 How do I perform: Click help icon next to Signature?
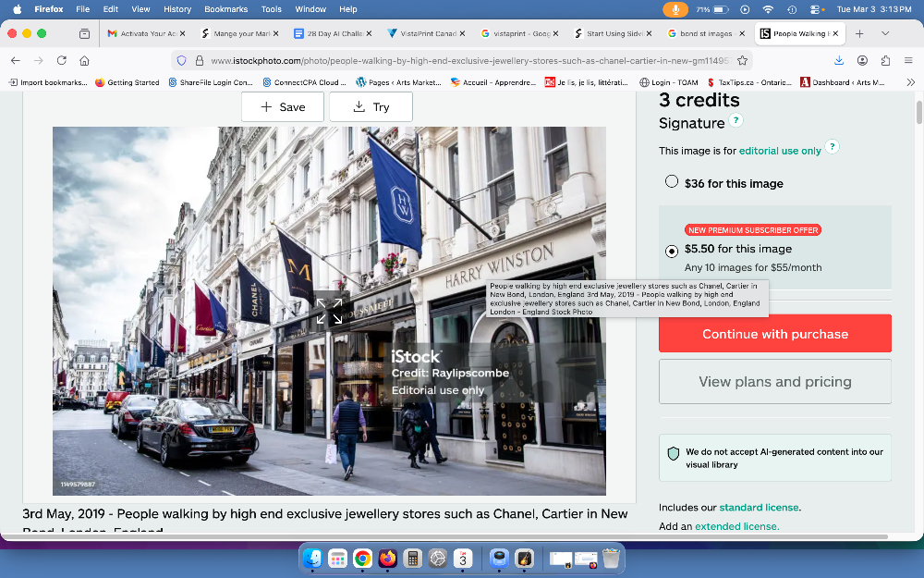point(736,121)
